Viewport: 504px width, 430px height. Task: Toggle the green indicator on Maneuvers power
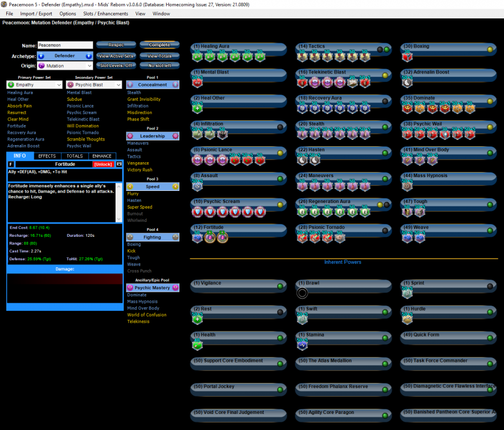(x=386, y=179)
